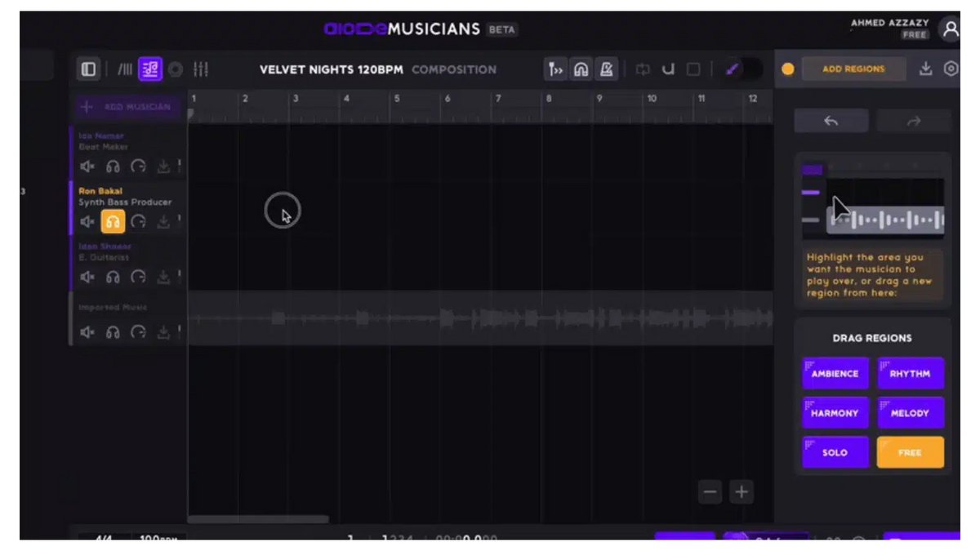Open more options for Beat Maker track

click(x=180, y=166)
